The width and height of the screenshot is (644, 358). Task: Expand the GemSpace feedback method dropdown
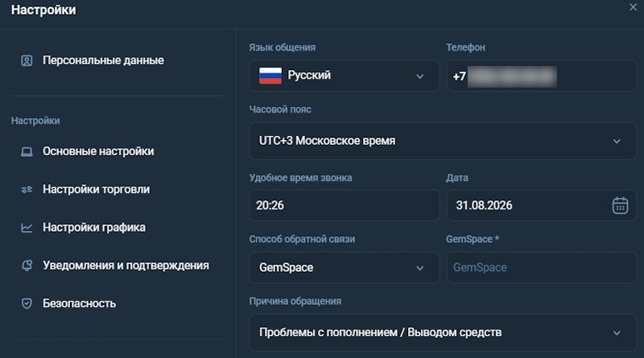345,267
